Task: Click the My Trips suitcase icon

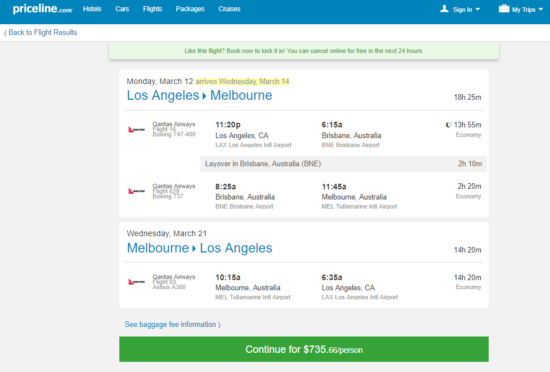Action: [504, 8]
